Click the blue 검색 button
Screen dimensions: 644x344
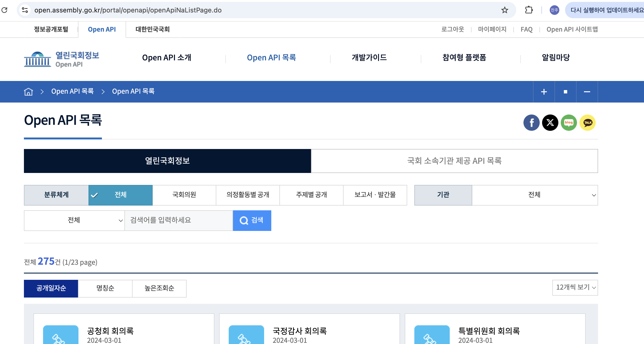pyautogui.click(x=252, y=220)
